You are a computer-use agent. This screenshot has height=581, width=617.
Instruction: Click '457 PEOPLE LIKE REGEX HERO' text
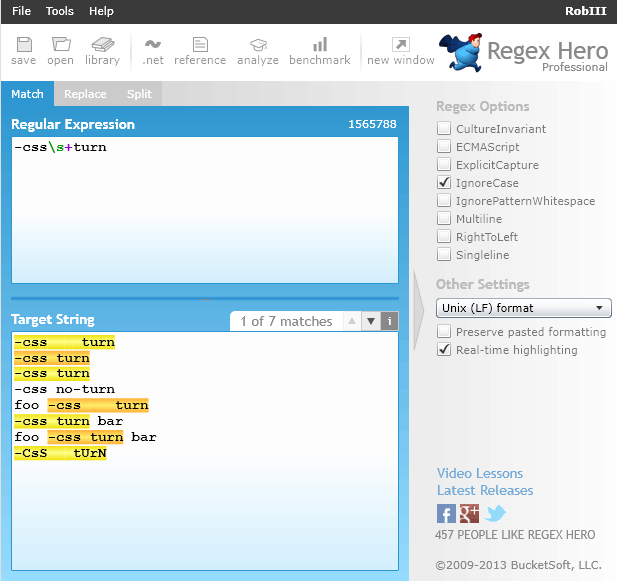[515, 535]
